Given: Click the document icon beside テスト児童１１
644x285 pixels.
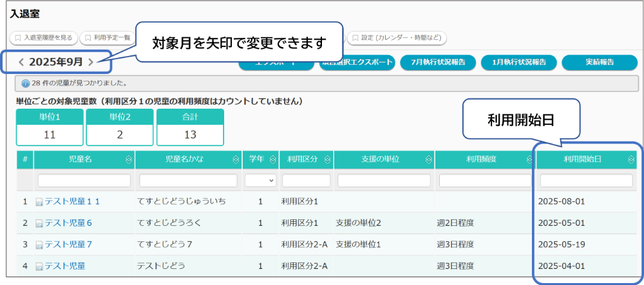Looking at the screenshot, I should (39, 202).
